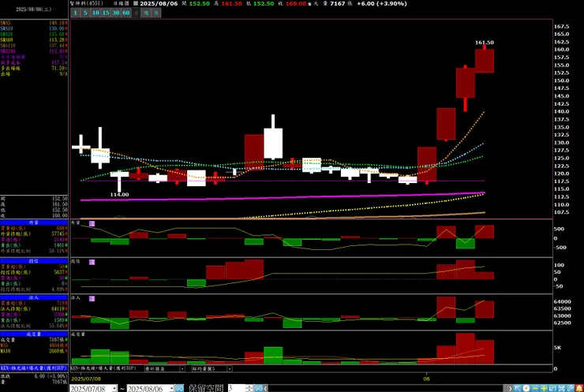The width and height of the screenshot is (584, 392).
Task: Click the yellow plus zoom-in icon
Action: pyautogui.click(x=544, y=388)
